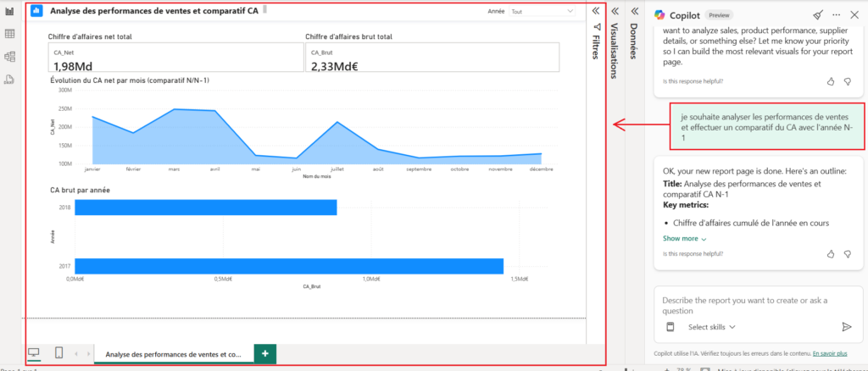Click the blue report icon beside the title

[x=36, y=10]
